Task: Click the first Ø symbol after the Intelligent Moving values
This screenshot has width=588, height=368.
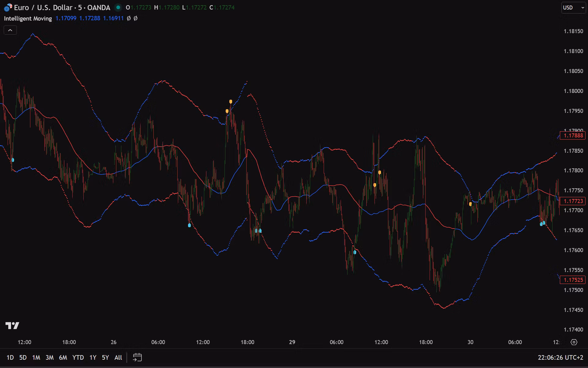Action: (x=129, y=18)
